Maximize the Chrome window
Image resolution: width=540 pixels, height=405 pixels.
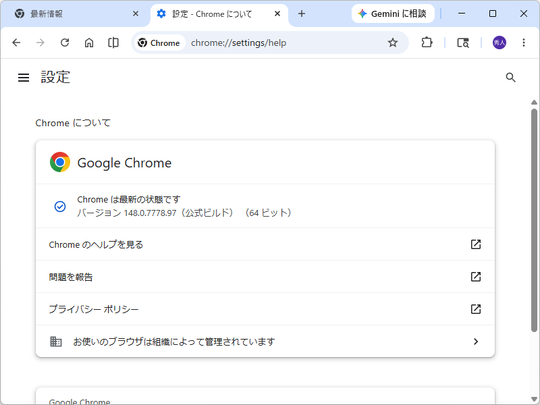click(492, 14)
